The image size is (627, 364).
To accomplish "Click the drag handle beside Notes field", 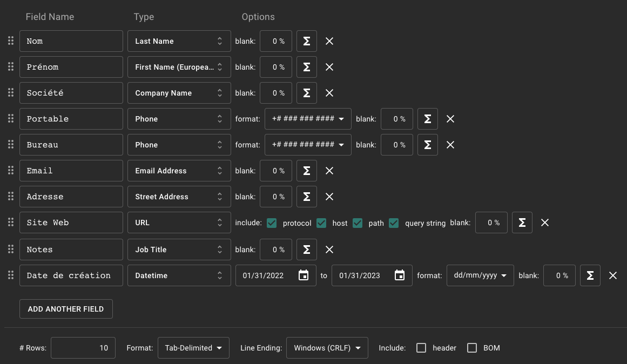I will tap(11, 249).
